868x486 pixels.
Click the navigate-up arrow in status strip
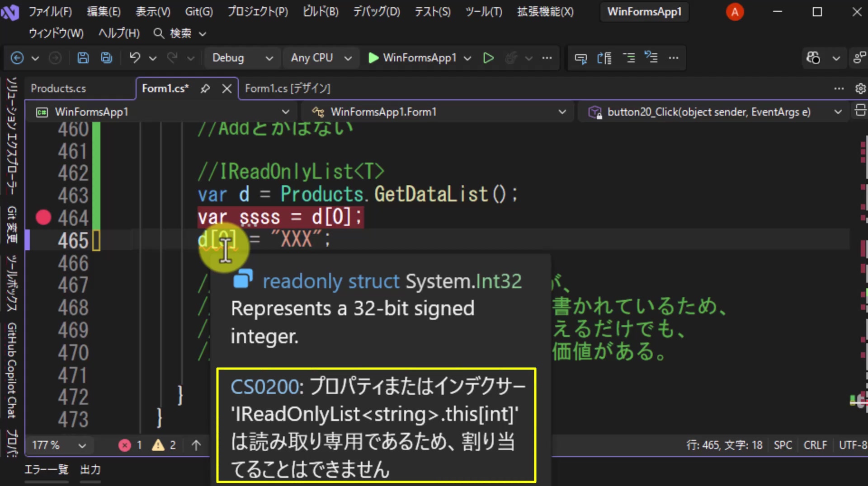196,445
